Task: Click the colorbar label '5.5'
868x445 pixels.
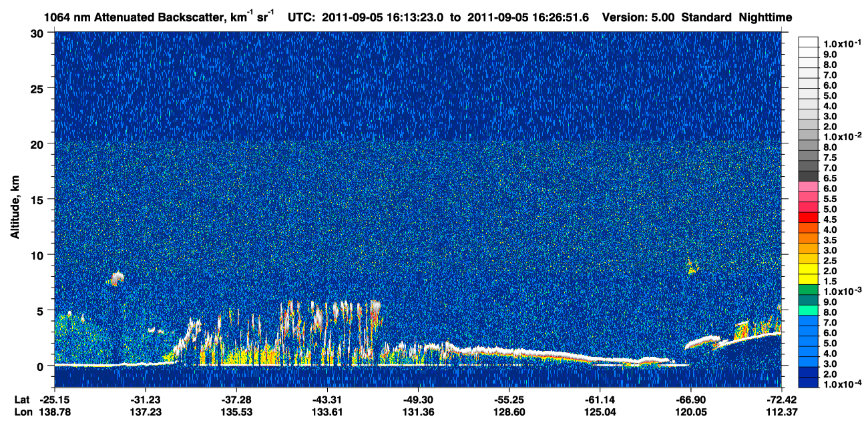Action: click(x=830, y=199)
